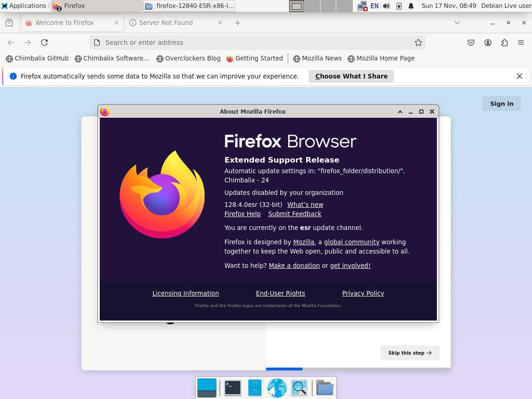Viewport: 532px width, 399px height.
Task: Click the Back navigation arrow
Action: point(11,42)
